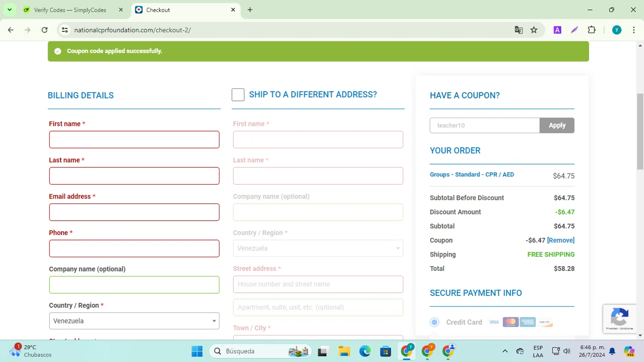Tick the Ship to a different address checkbox

[x=238, y=94]
